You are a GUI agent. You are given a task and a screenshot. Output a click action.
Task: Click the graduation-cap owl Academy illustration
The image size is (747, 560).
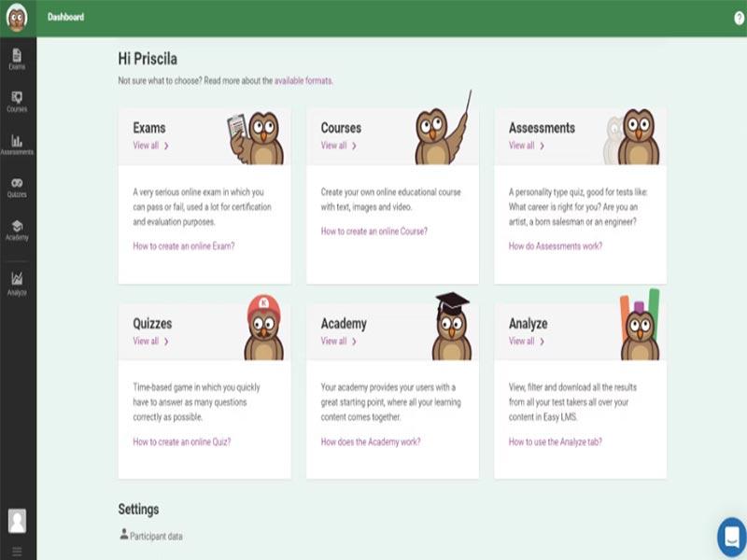tap(452, 326)
